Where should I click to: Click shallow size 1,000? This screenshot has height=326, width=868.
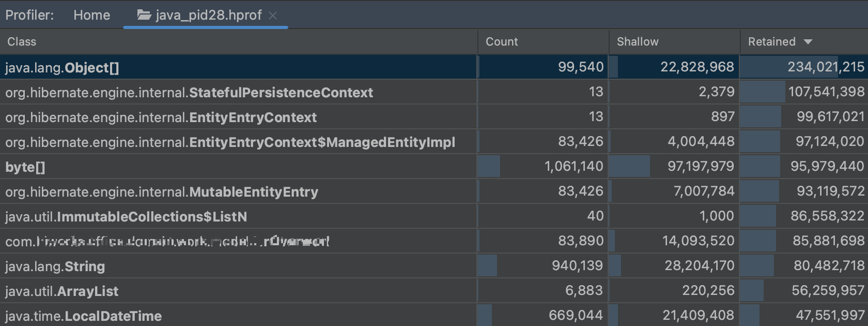coord(717,216)
